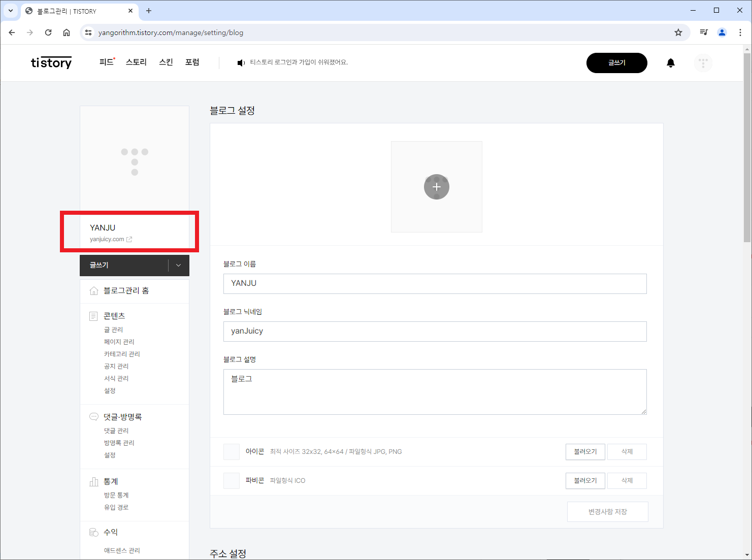Viewport: 752px width, 560px height.
Task: Open 방문 통계 in sidebar
Action: 116,496
